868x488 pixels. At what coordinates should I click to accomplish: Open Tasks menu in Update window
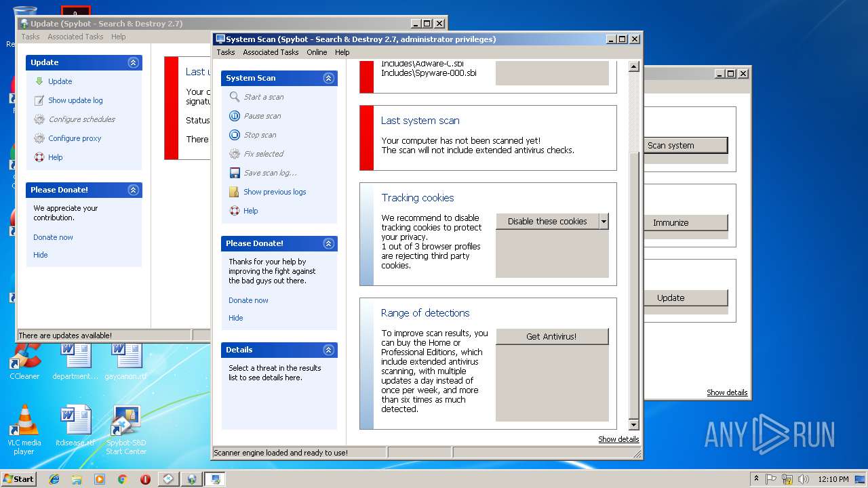point(31,37)
